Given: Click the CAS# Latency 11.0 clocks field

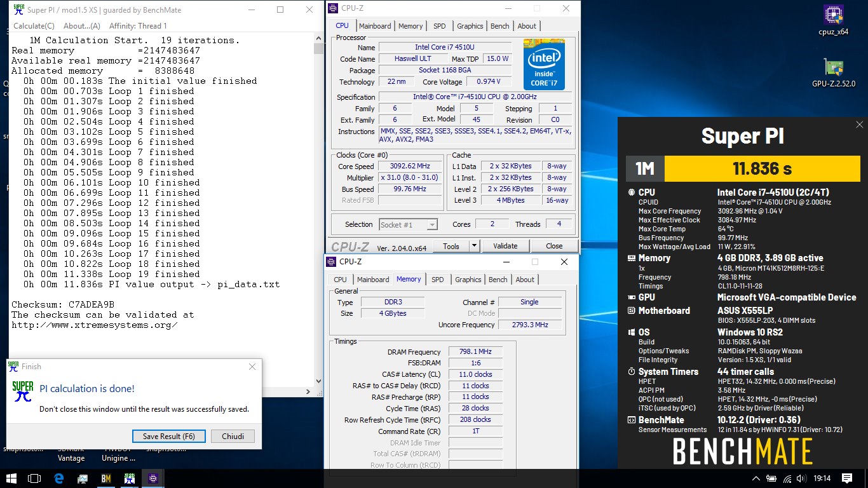Looking at the screenshot, I should coord(475,375).
